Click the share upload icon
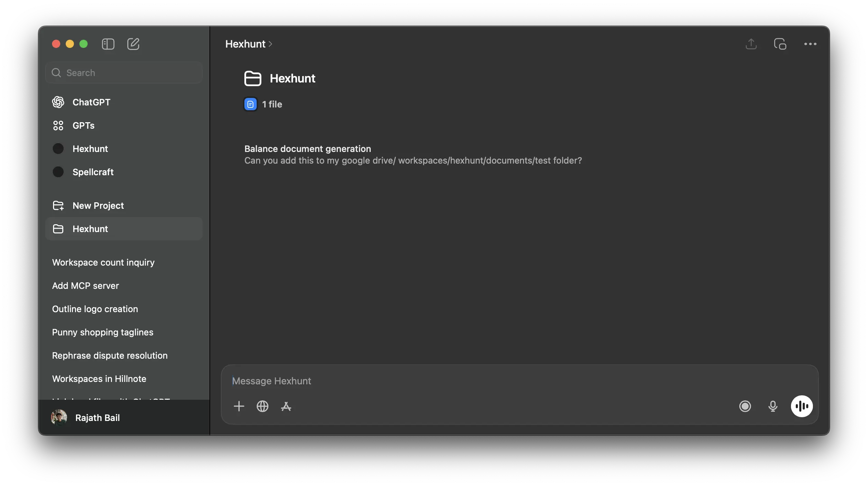868x486 pixels. (751, 44)
